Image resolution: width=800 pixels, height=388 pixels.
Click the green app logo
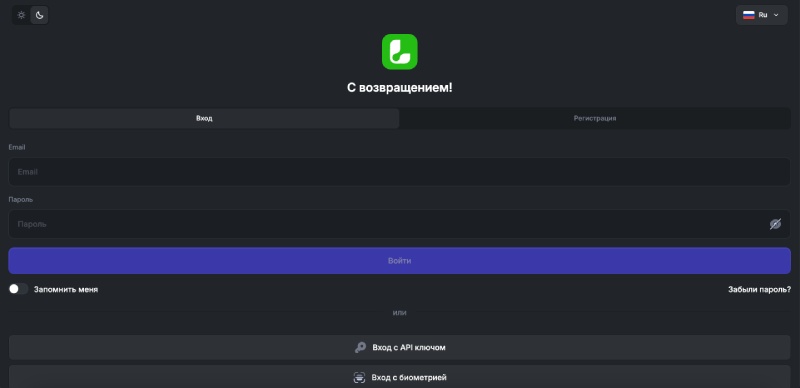pyautogui.click(x=399, y=52)
